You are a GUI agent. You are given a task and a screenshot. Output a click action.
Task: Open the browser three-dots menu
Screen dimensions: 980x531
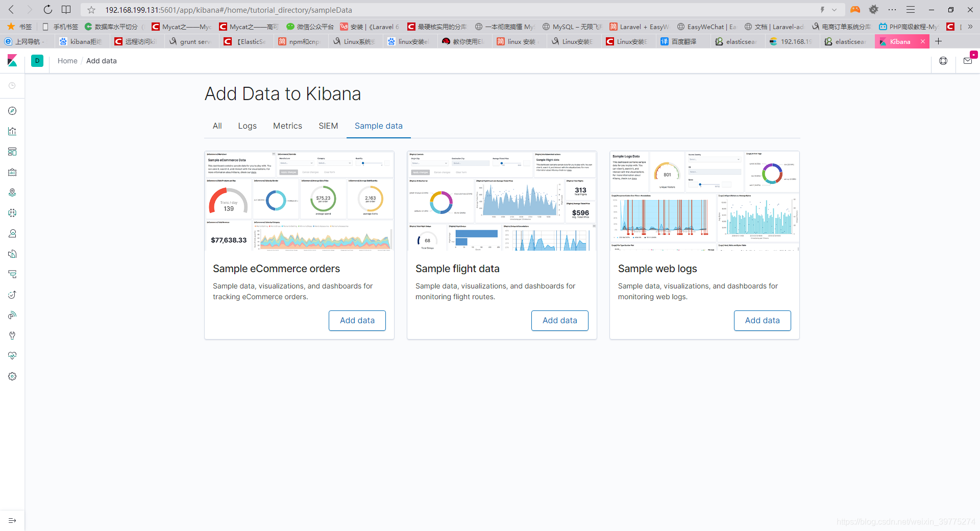(892, 10)
